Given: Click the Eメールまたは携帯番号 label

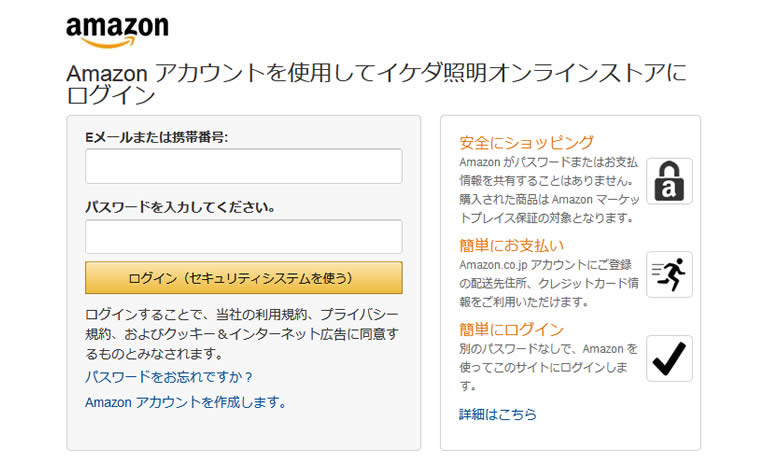Looking at the screenshot, I should tap(156, 138).
